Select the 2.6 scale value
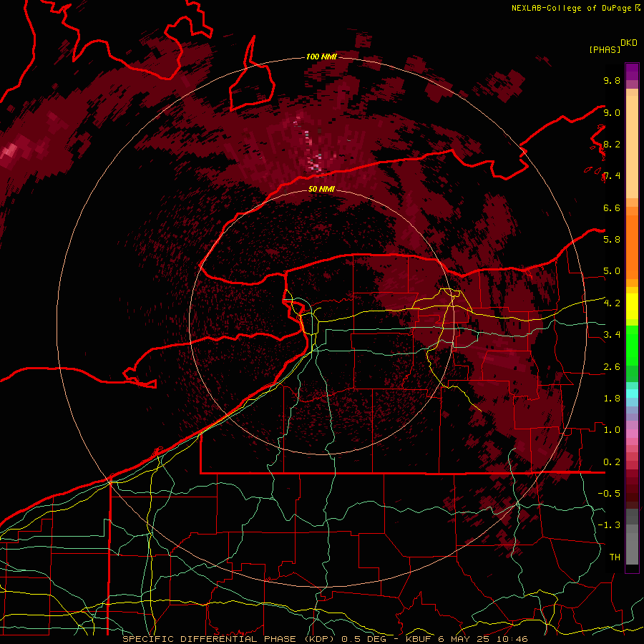Viewport: 644px width, 644px height. tap(612, 367)
